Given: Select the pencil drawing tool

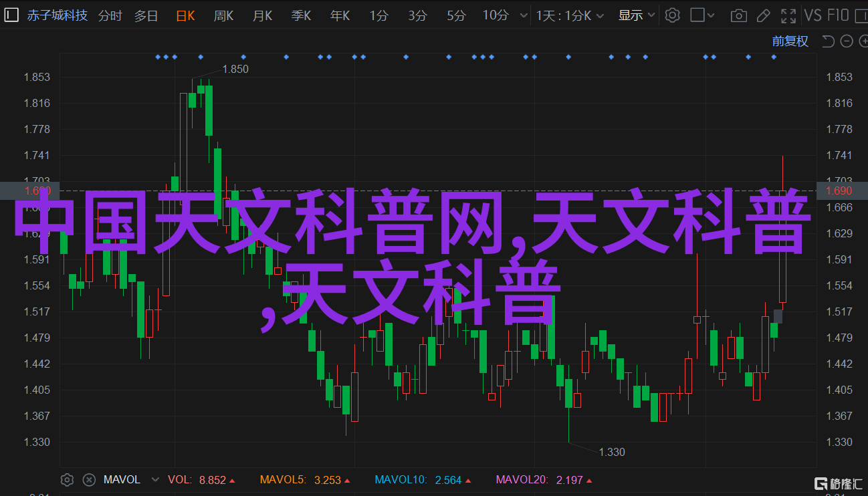Looking at the screenshot, I should tap(764, 15).
